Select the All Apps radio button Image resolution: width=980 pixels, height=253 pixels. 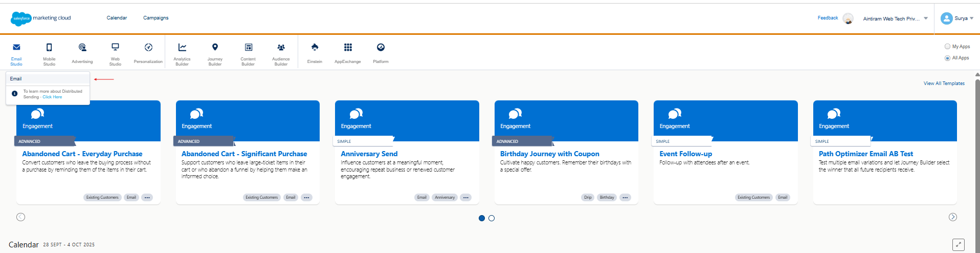(947, 58)
